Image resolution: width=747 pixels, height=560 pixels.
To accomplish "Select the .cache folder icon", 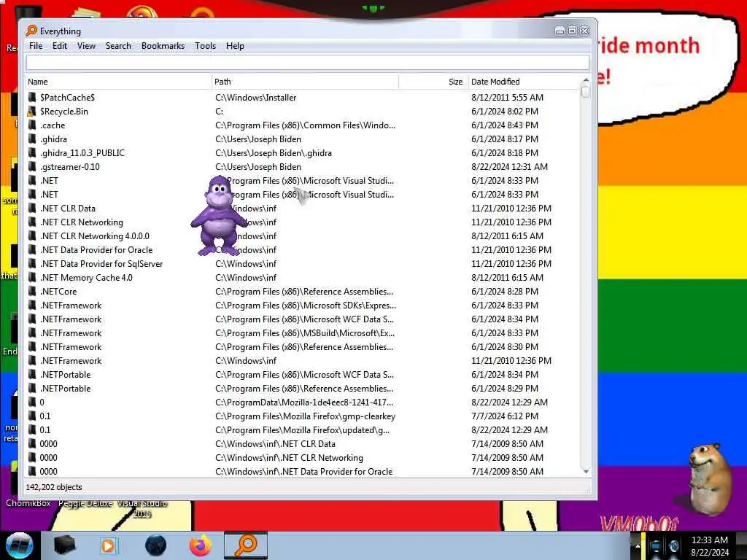I will tap(32, 125).
